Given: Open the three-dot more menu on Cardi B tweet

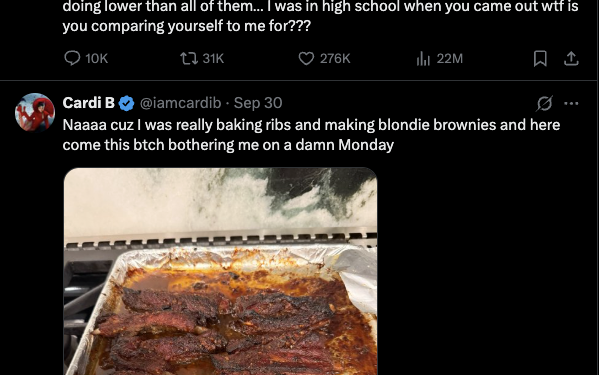Looking at the screenshot, I should (571, 103).
